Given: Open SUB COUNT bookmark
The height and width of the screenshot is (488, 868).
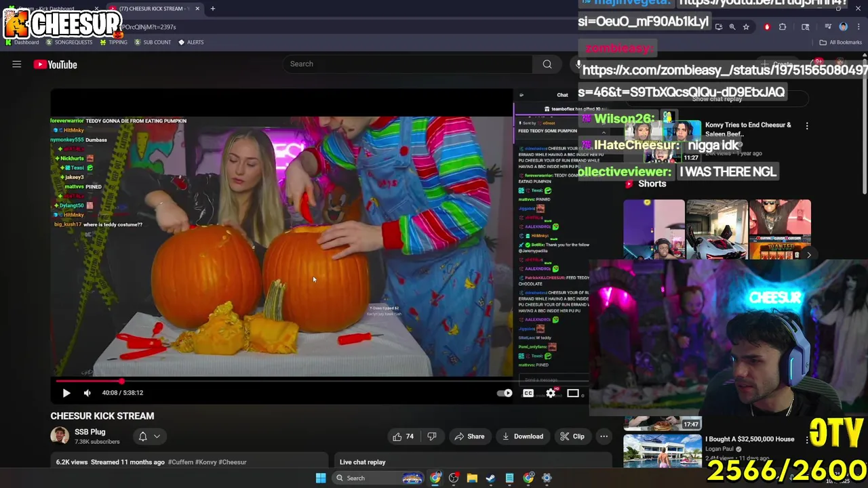Looking at the screenshot, I should (153, 42).
